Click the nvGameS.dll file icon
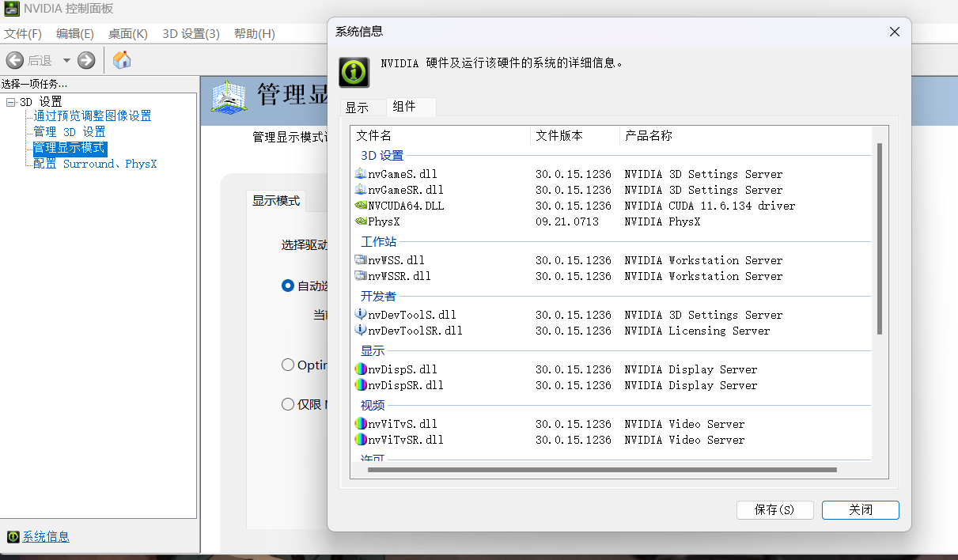Image resolution: width=958 pixels, height=560 pixels. (361, 174)
